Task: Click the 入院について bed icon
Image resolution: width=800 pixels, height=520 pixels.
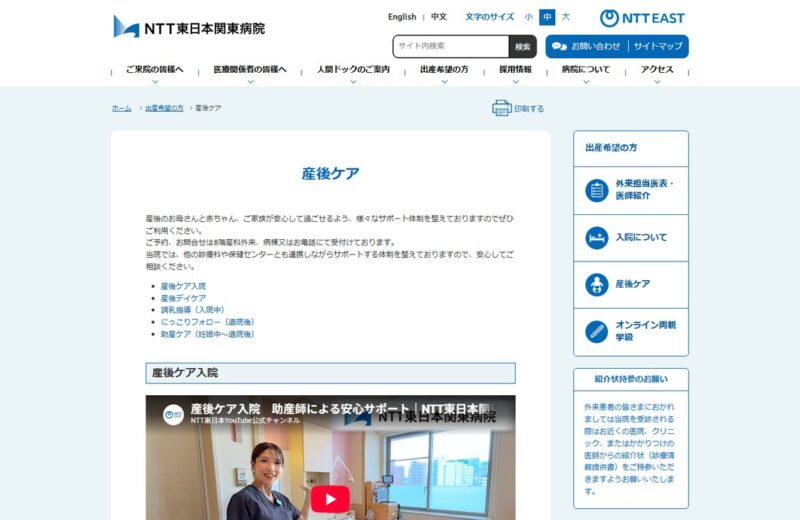Action: coord(596,238)
